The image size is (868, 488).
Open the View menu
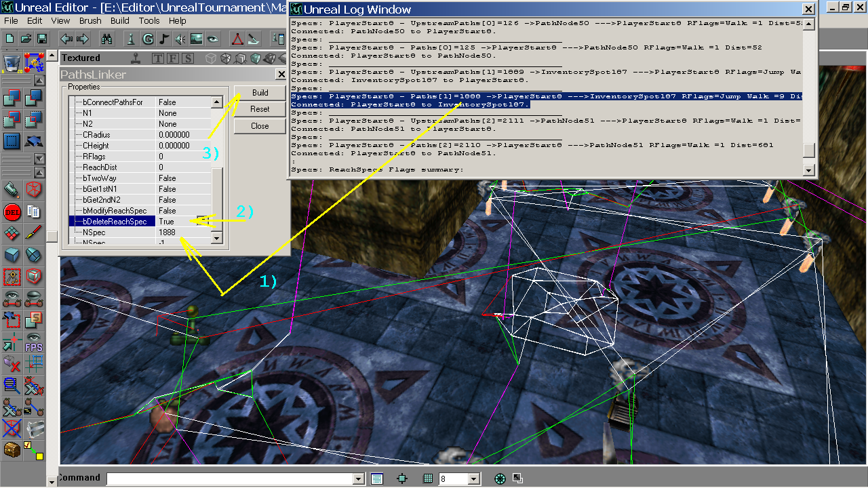[60, 21]
